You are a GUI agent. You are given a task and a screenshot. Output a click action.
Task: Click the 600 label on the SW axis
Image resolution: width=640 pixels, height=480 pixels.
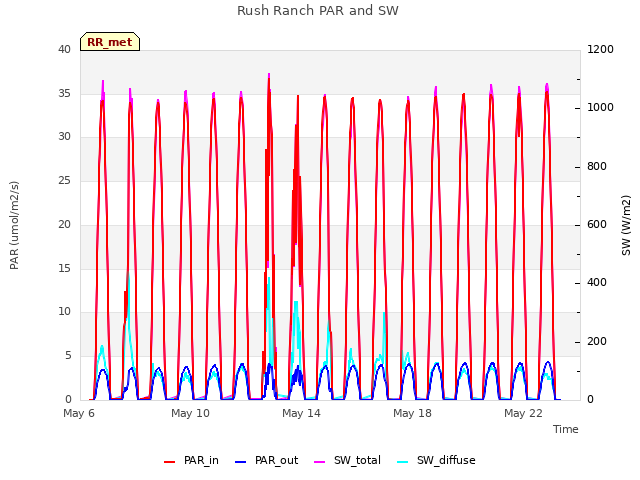[597, 224]
